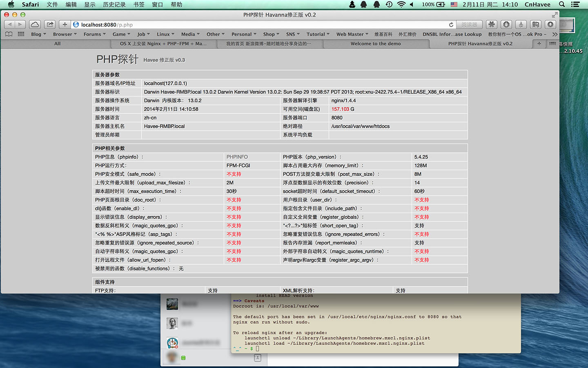Viewport: 588px width, 368px height.
Task: Switch to 我的首页 新浪微博 tab
Action: tap(269, 44)
